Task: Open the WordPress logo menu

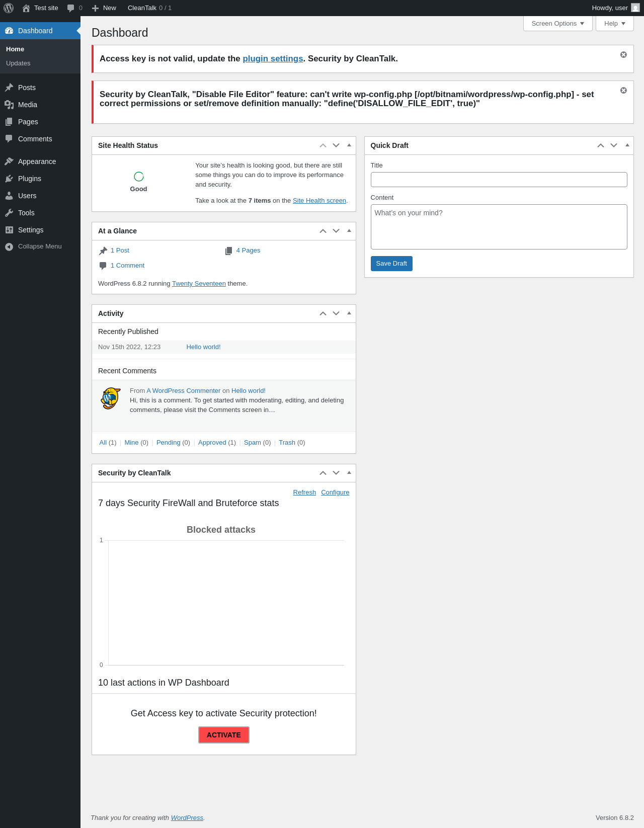Action: point(9,8)
